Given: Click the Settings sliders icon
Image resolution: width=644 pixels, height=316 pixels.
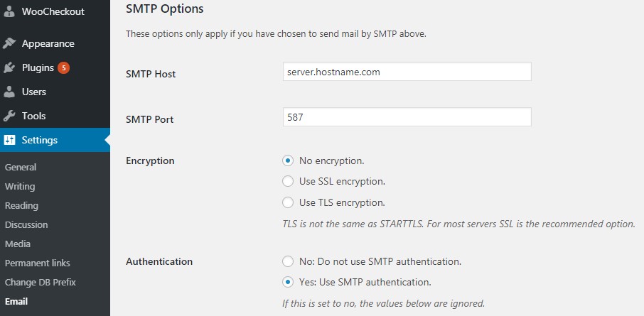Looking at the screenshot, I should coord(9,140).
